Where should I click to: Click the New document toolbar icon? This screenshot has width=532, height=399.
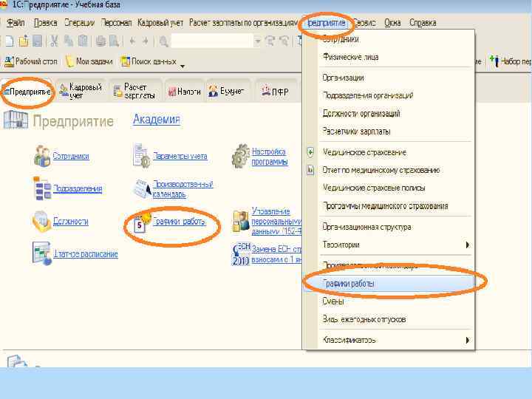pos(10,41)
